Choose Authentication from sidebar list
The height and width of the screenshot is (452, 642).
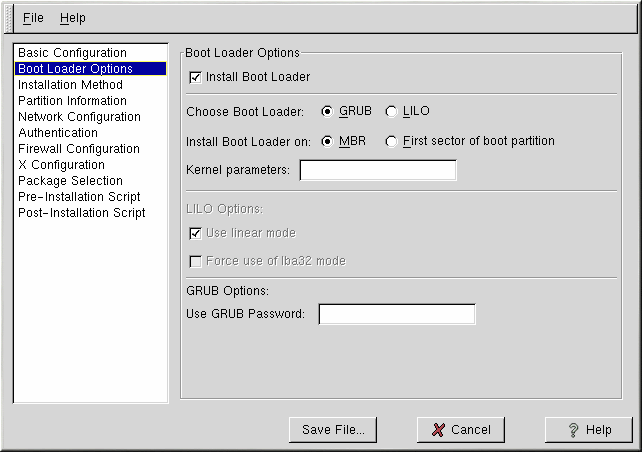[x=58, y=133]
